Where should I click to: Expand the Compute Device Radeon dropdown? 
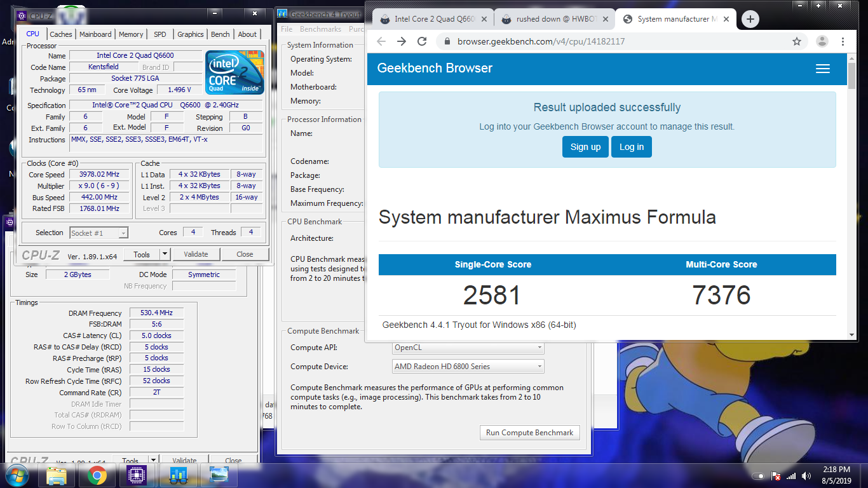click(x=468, y=367)
